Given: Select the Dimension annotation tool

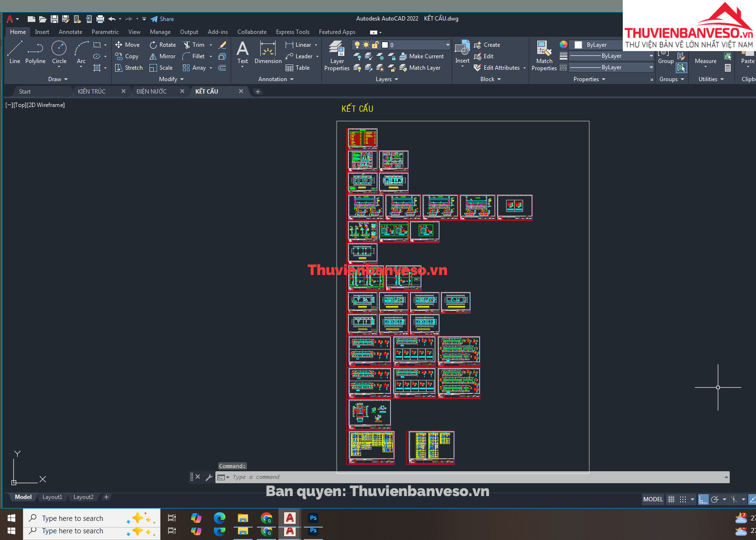Looking at the screenshot, I should click(268, 52).
